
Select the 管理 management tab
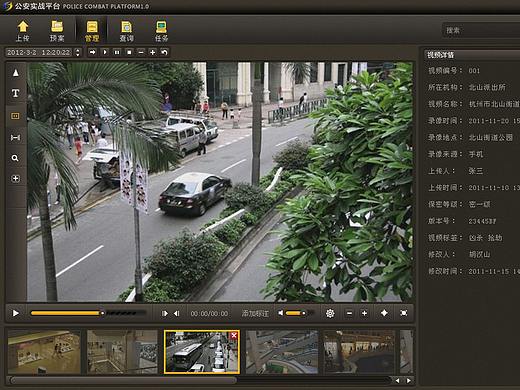pyautogui.click(x=92, y=31)
